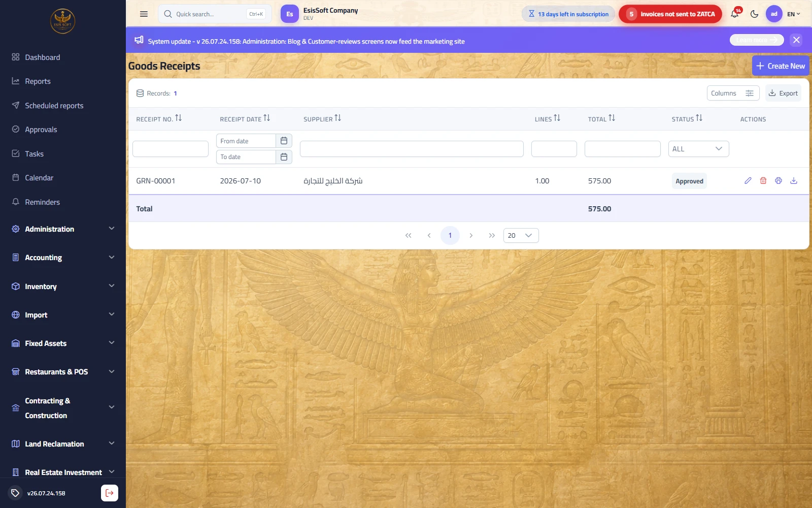This screenshot has width=812, height=508.
Task: Click the download icon in GRN-00001 row
Action: [x=794, y=181]
